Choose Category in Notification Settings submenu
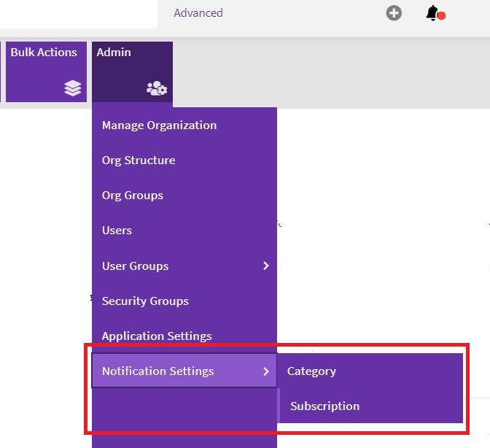490x448 pixels. pos(311,371)
